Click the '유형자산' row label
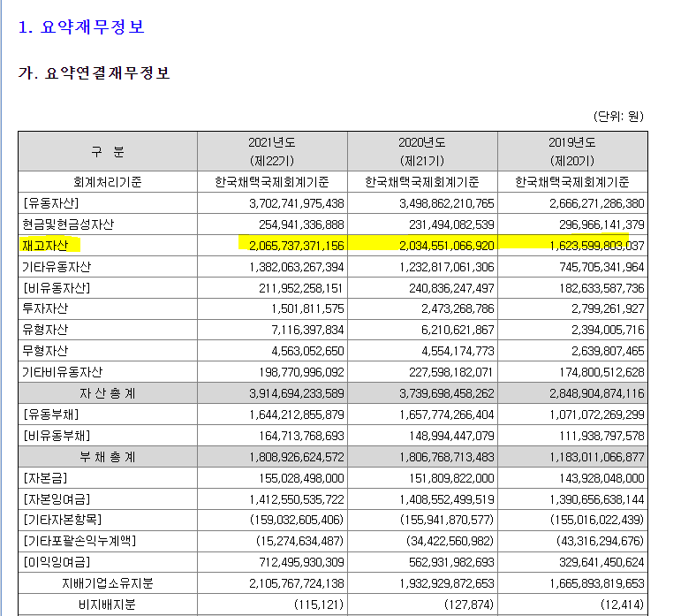Screen dimensions: 696x616 click(x=45, y=330)
